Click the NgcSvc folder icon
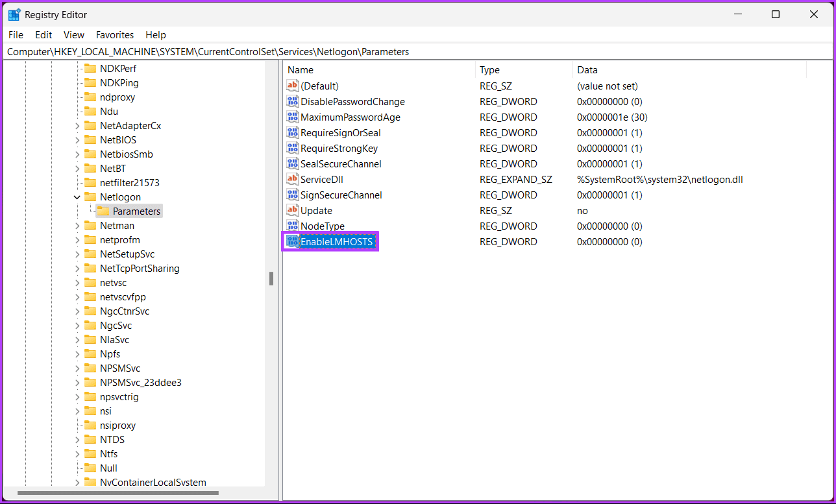Image resolution: width=836 pixels, height=504 pixels. [90, 325]
